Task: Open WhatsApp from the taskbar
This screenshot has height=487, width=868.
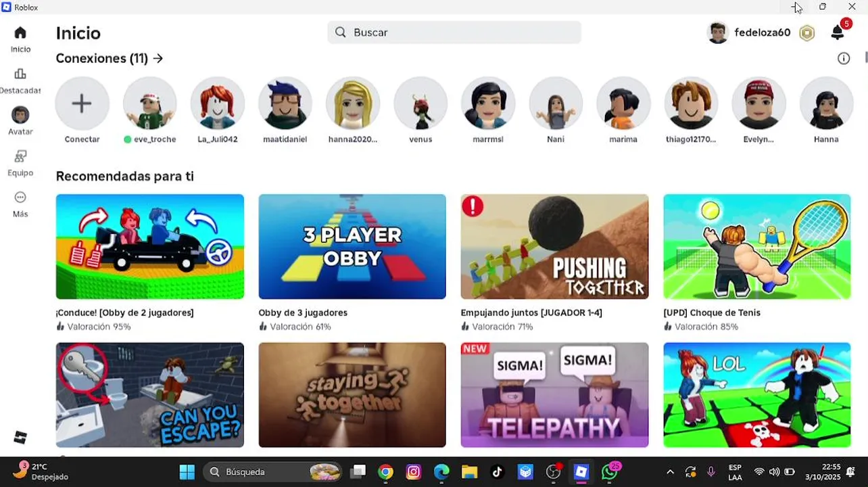Action: (x=609, y=471)
